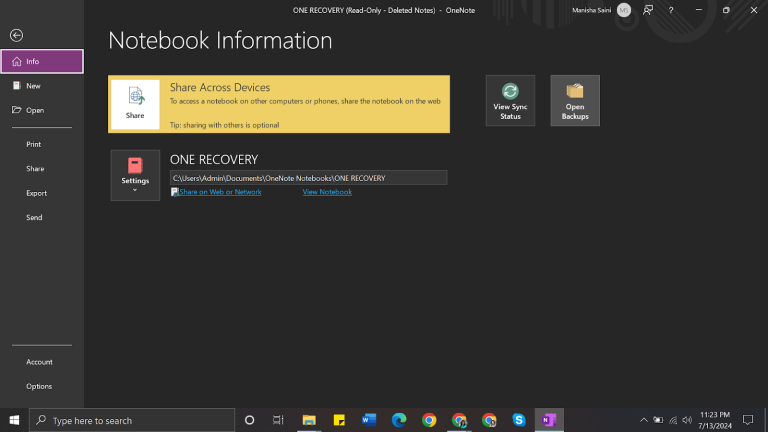Switch to the Export tab
Image resolution: width=768 pixels, height=432 pixels.
pos(36,193)
